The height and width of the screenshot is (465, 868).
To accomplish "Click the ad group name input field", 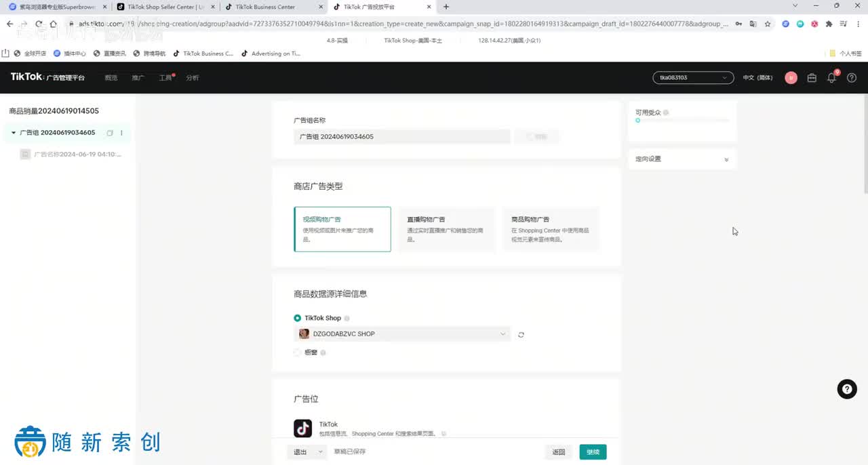I will coord(402,137).
